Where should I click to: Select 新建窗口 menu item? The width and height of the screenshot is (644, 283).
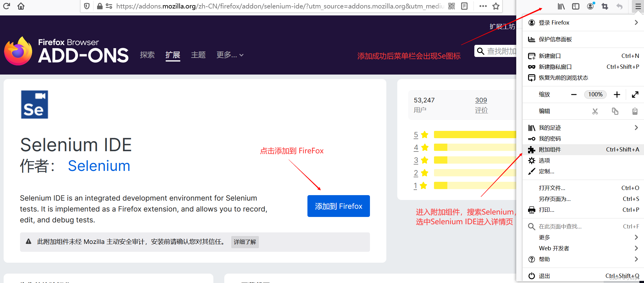(583, 56)
